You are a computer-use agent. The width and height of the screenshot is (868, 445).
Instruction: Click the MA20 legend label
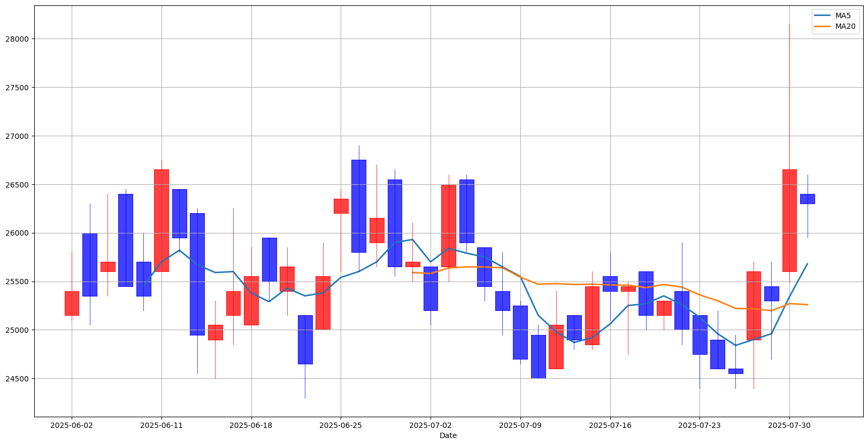pyautogui.click(x=845, y=26)
